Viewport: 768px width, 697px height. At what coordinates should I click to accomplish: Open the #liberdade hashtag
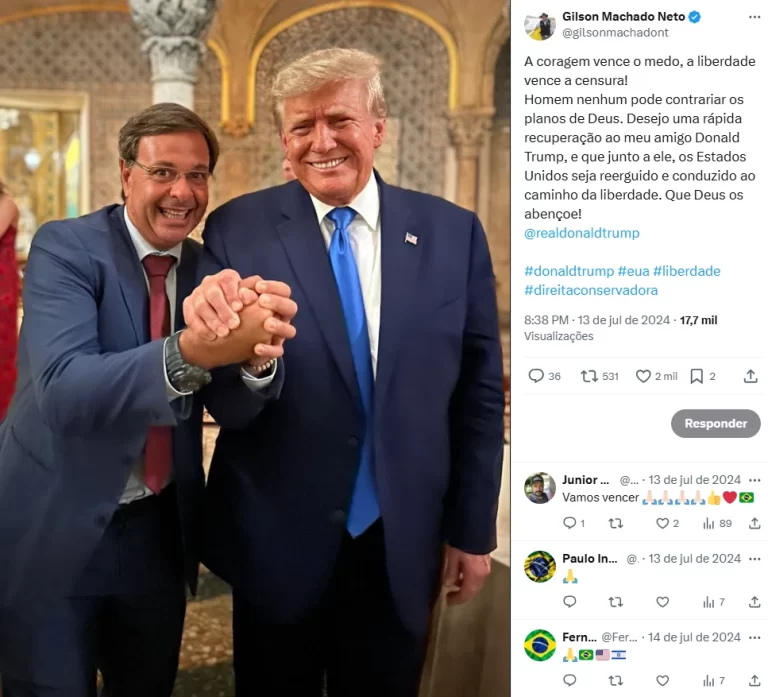pyautogui.click(x=686, y=271)
